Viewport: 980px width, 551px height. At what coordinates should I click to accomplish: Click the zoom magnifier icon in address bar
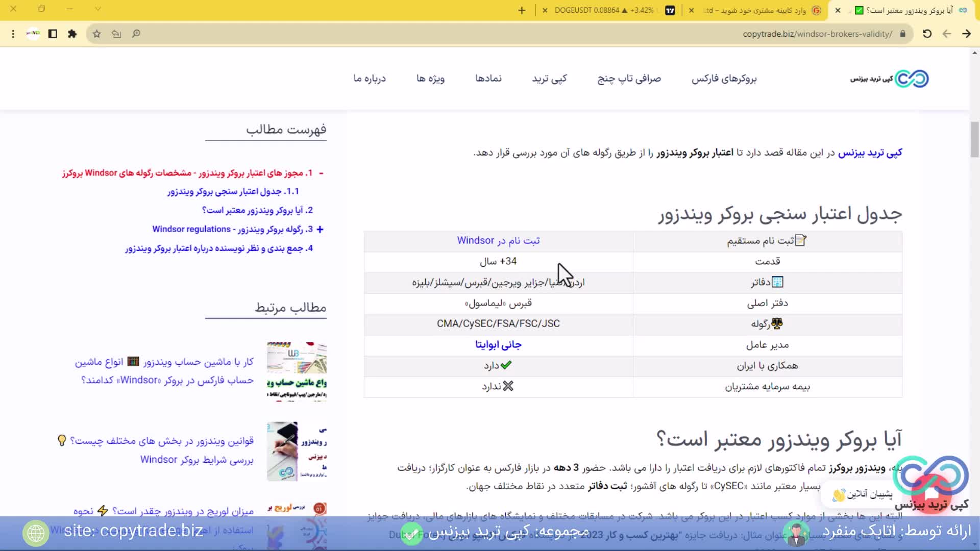136,34
